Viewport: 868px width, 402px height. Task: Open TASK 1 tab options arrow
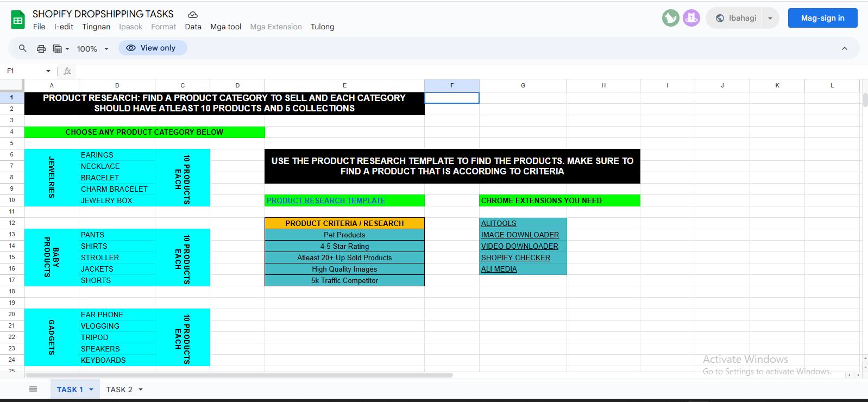tap(91, 390)
